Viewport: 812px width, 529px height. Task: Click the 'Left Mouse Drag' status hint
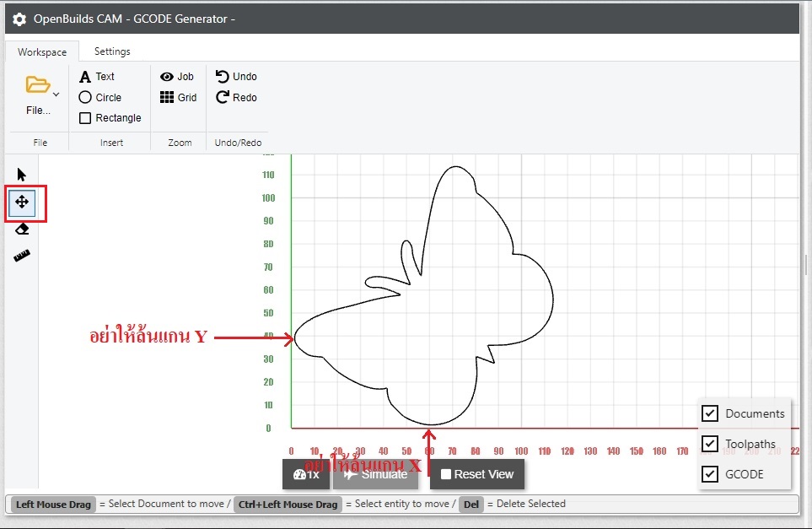[x=53, y=505]
